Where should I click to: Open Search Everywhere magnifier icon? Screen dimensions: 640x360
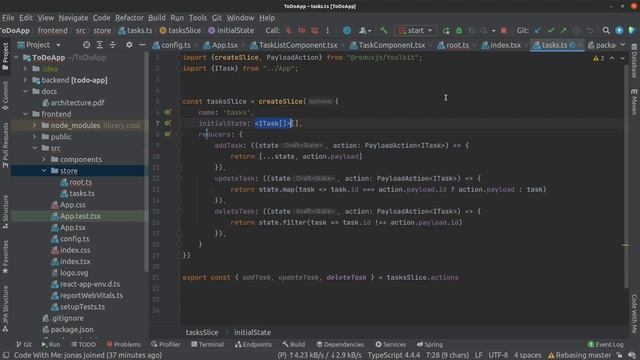(x=606, y=31)
